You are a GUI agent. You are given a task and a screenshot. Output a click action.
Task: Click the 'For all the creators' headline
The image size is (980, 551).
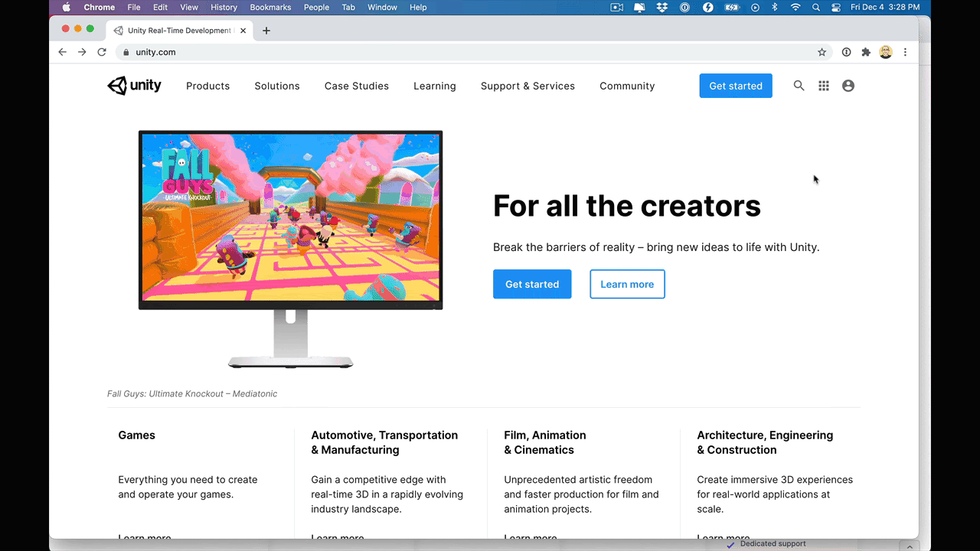pyautogui.click(x=627, y=206)
